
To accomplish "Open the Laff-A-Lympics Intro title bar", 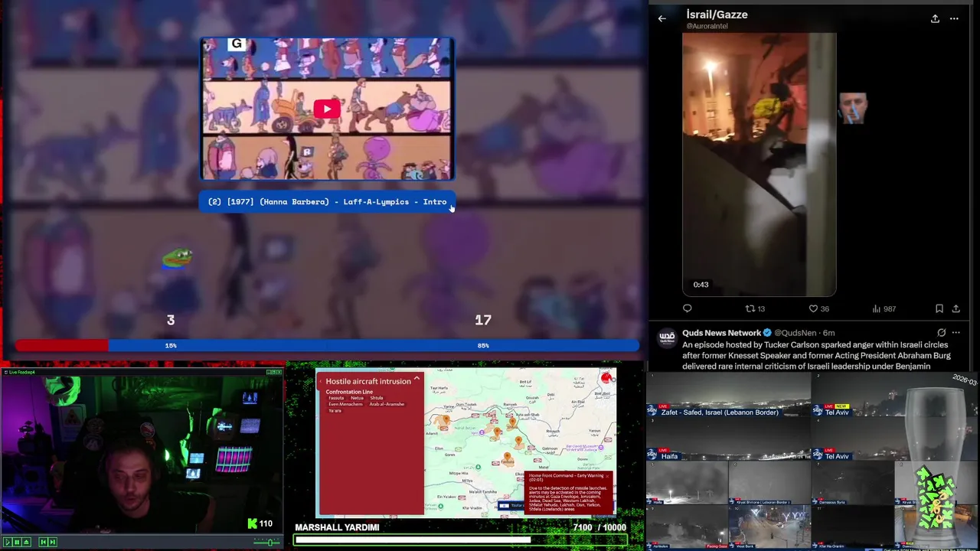I will (328, 202).
